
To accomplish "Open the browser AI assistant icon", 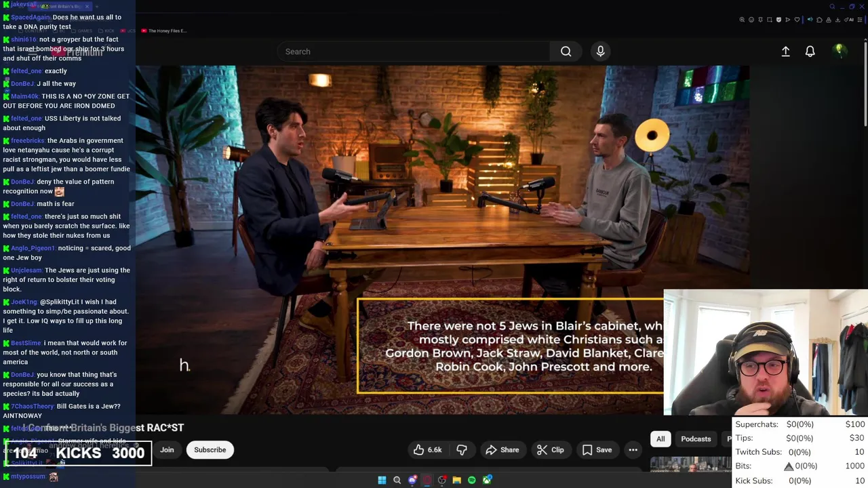I will point(849,20).
